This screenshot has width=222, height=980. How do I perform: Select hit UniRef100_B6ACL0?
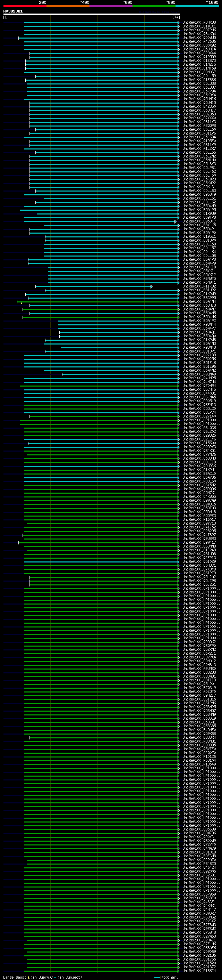click(199, 473)
